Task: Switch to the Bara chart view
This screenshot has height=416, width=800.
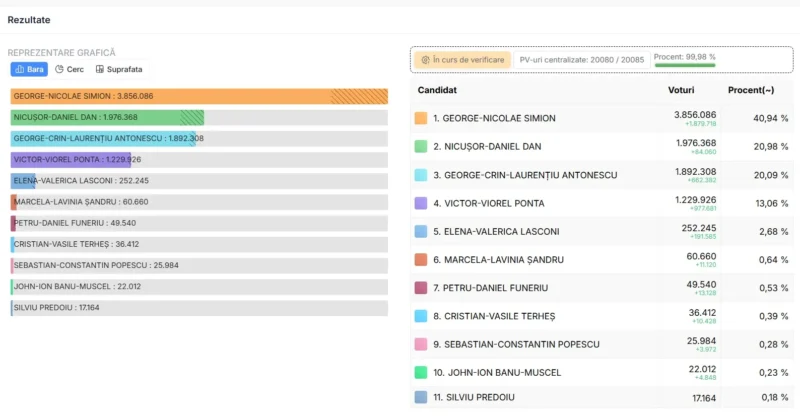Action: (x=29, y=69)
